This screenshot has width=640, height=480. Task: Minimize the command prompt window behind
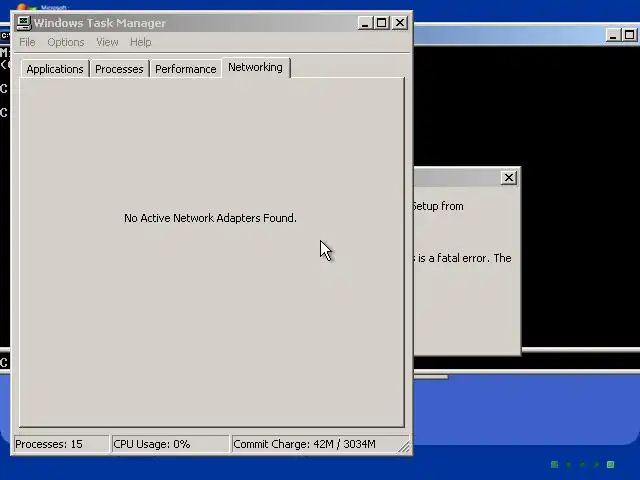(613, 35)
